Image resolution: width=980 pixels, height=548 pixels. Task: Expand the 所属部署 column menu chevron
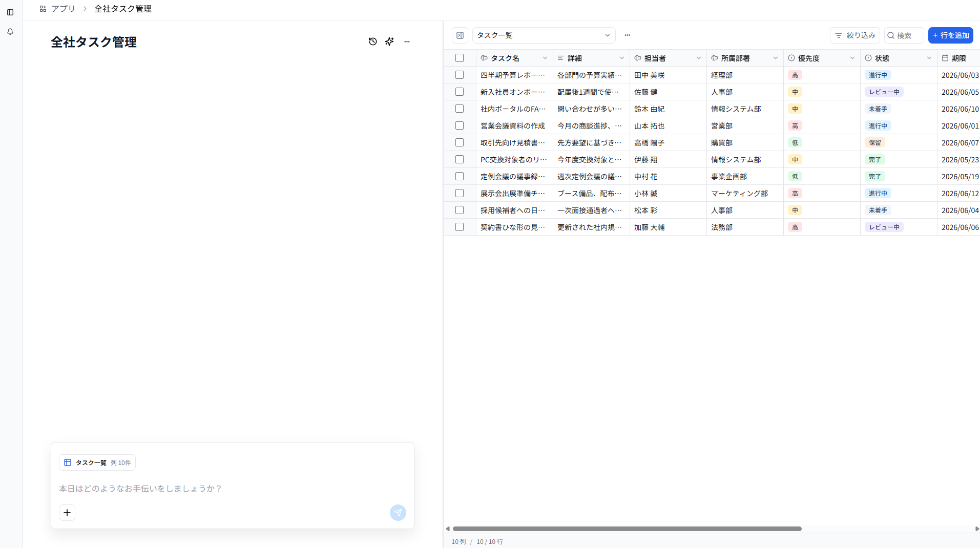(776, 58)
